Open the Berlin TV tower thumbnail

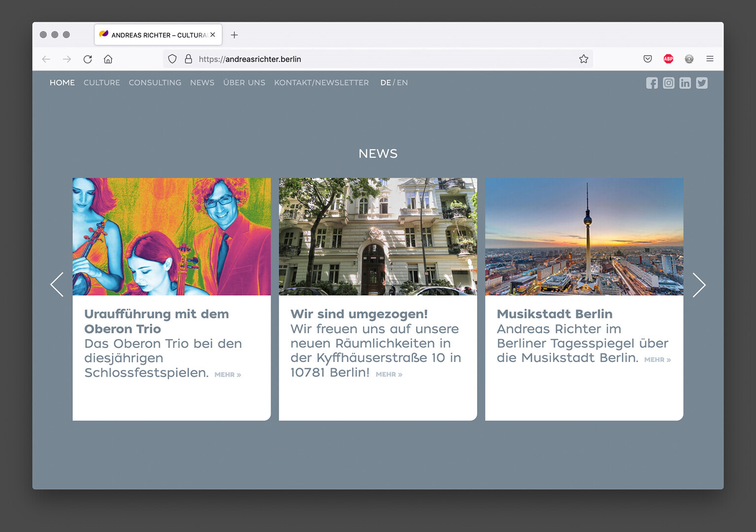584,236
